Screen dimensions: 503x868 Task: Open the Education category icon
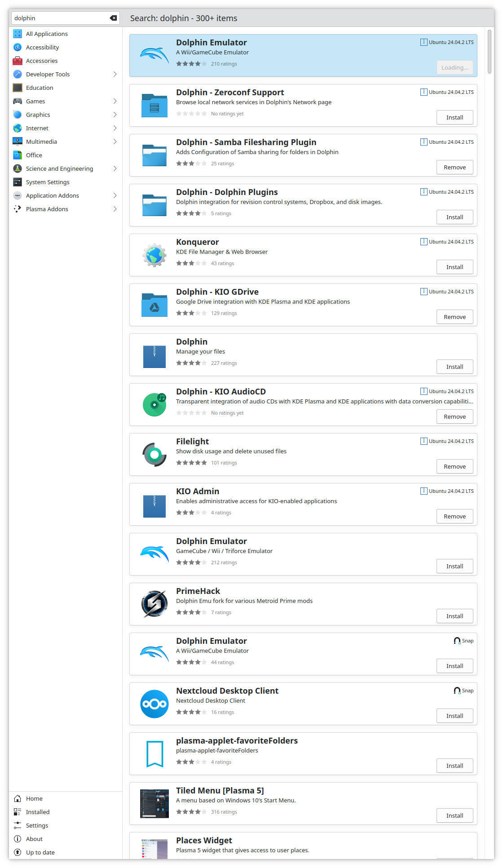tap(18, 88)
